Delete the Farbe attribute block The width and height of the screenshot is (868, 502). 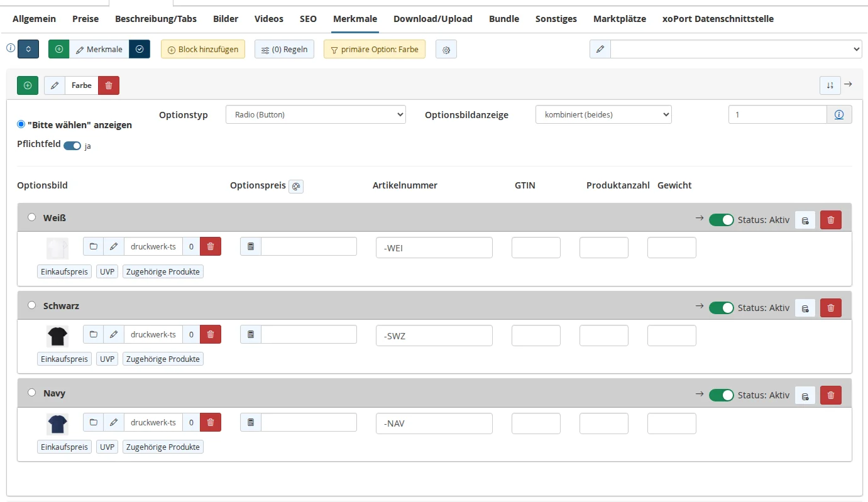click(109, 85)
